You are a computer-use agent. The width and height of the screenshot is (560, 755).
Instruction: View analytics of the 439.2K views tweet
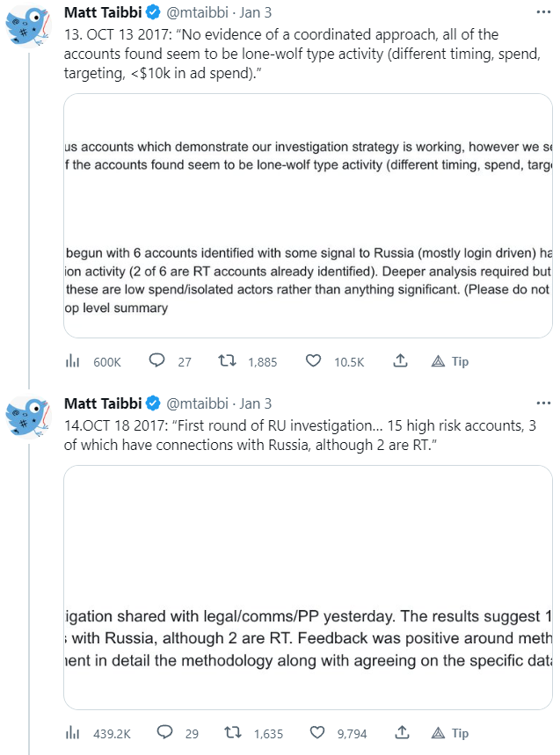73,733
